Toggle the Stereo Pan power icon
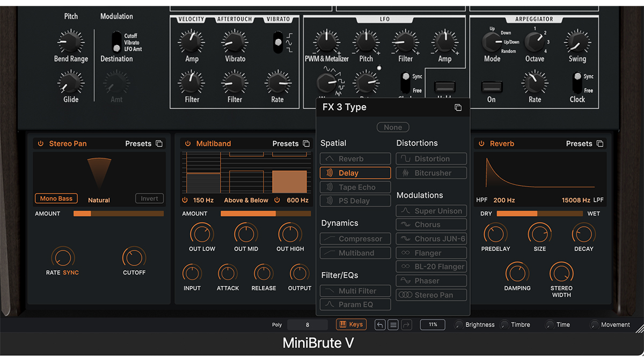The width and height of the screenshot is (644, 362). coord(41,144)
